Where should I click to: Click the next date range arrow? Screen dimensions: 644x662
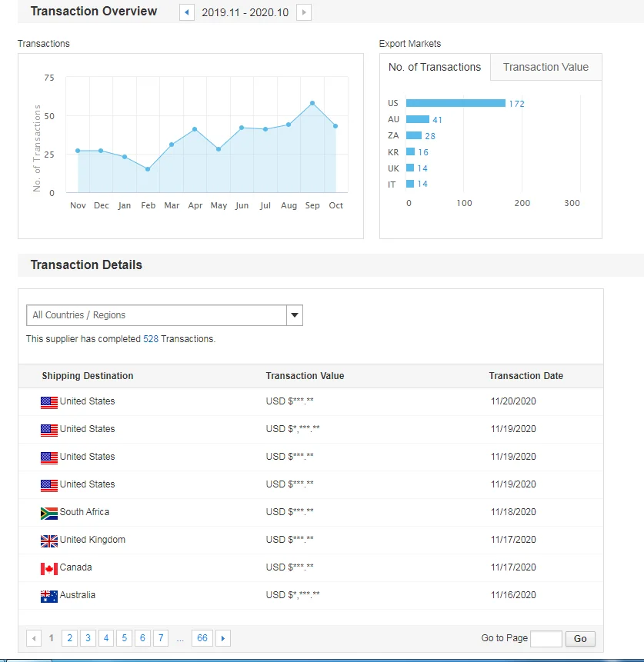click(x=304, y=12)
